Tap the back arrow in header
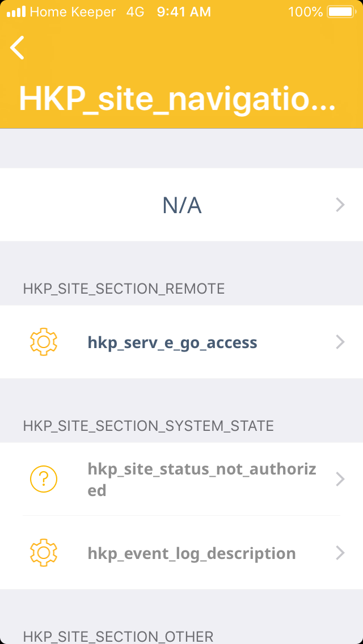This screenshot has height=644, width=363. pyautogui.click(x=18, y=48)
